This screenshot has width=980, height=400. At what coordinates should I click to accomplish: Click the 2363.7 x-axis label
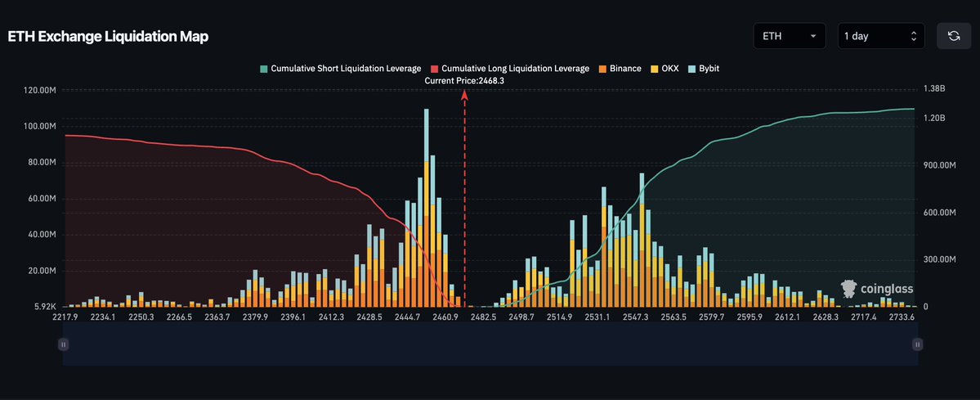click(217, 317)
